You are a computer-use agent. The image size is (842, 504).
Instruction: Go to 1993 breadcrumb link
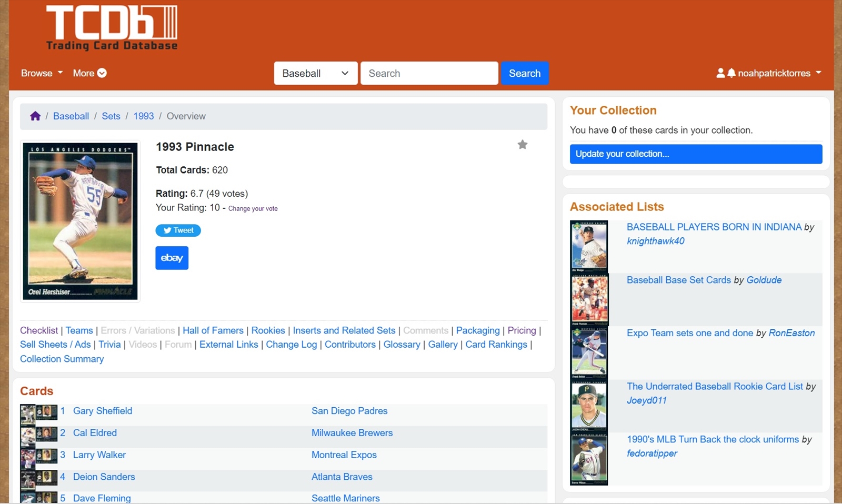(x=144, y=116)
